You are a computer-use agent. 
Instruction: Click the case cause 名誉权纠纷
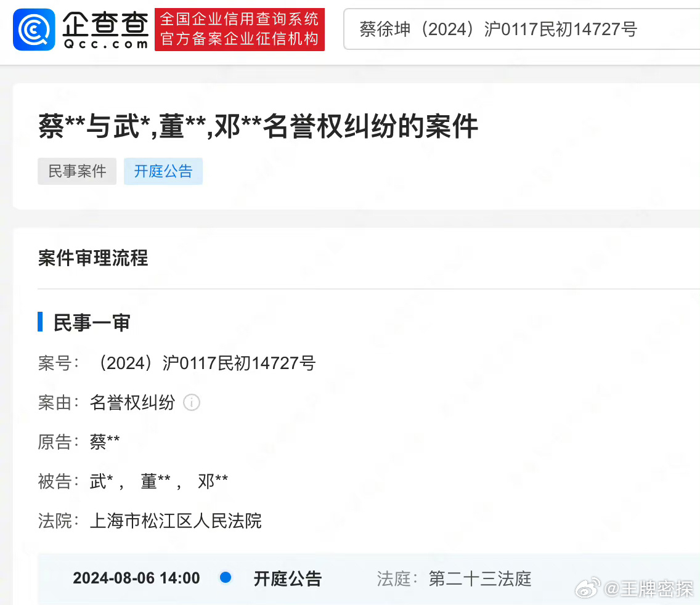132,403
